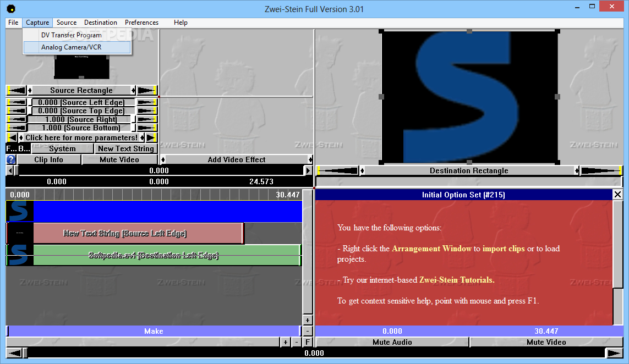Open the Destination menu
The width and height of the screenshot is (629, 364).
click(101, 23)
